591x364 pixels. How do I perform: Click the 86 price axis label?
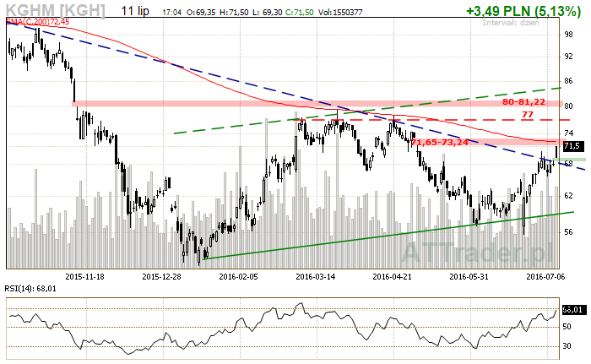(568, 81)
